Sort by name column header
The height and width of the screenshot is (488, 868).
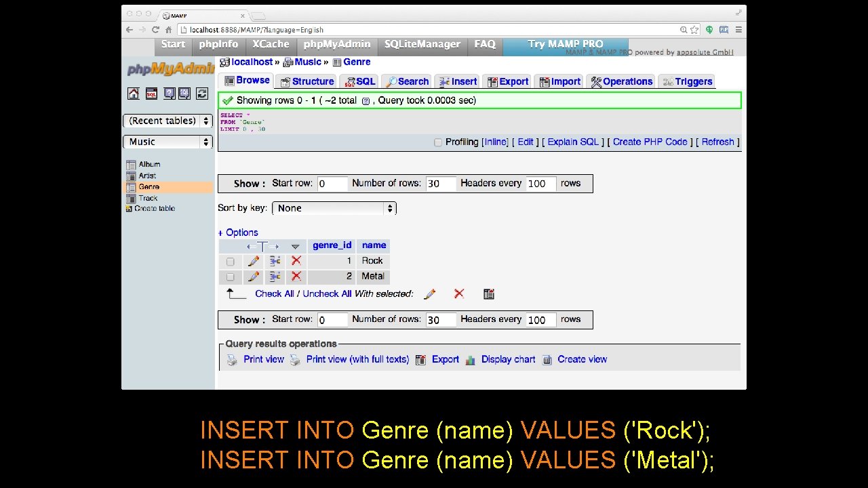coord(374,245)
